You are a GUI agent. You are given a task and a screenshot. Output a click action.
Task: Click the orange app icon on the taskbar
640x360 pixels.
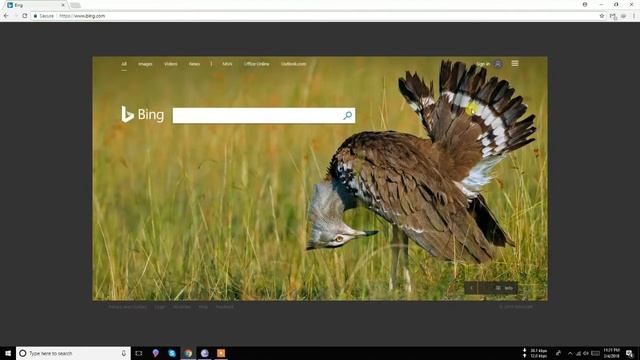click(221, 353)
